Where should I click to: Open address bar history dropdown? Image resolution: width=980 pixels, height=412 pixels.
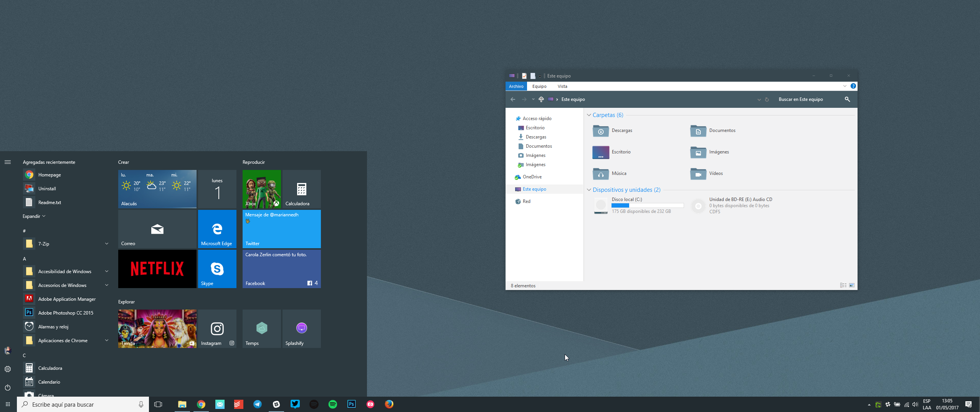(759, 100)
